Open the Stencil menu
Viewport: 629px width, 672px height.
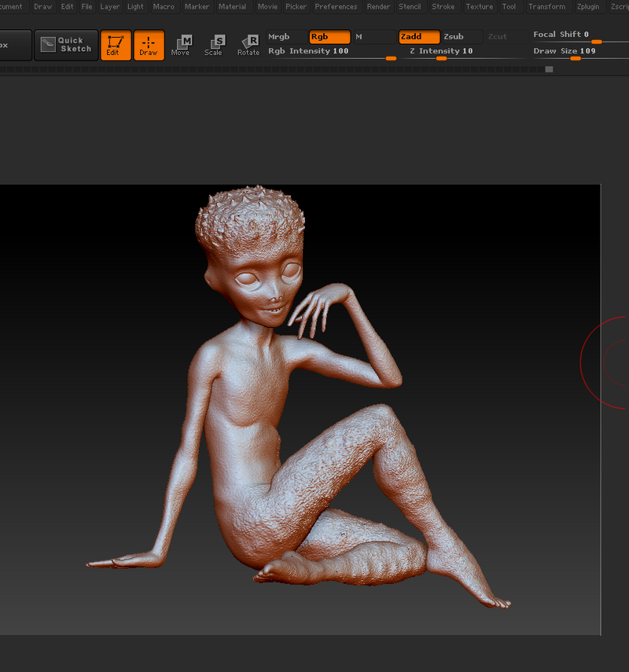click(x=410, y=6)
